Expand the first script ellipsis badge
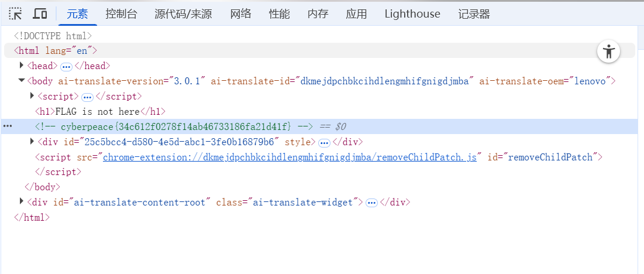The width and height of the screenshot is (644, 274). 87,97
